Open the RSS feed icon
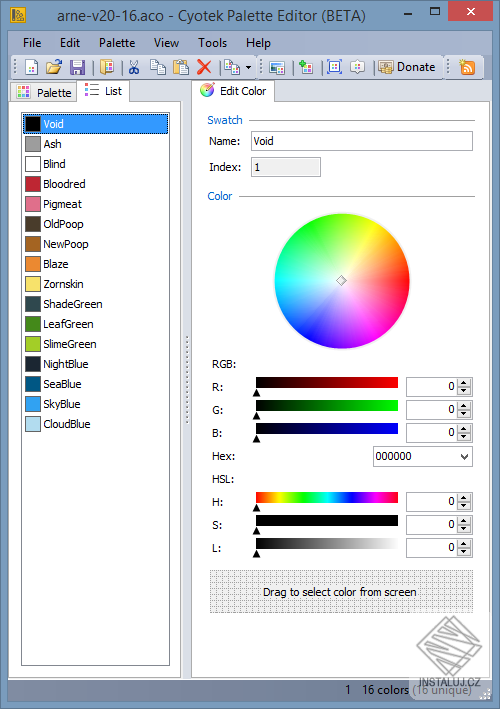Image resolution: width=500 pixels, height=709 pixels. coord(467,67)
